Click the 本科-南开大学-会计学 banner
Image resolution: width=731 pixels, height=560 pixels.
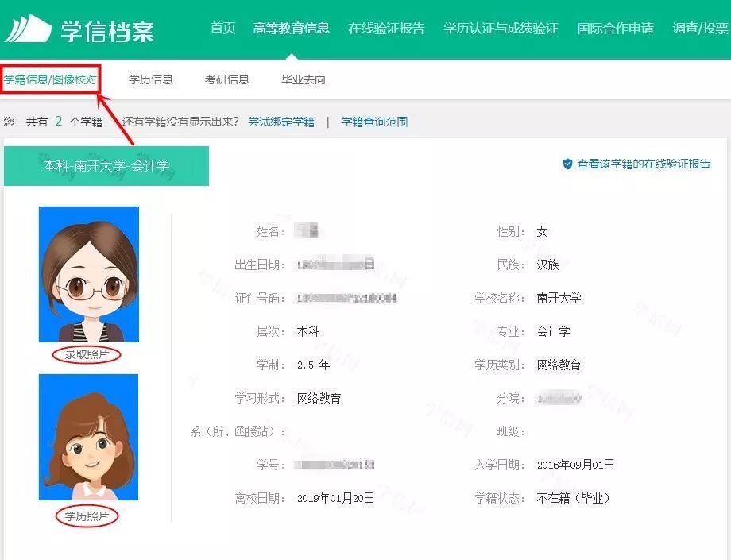tap(106, 166)
